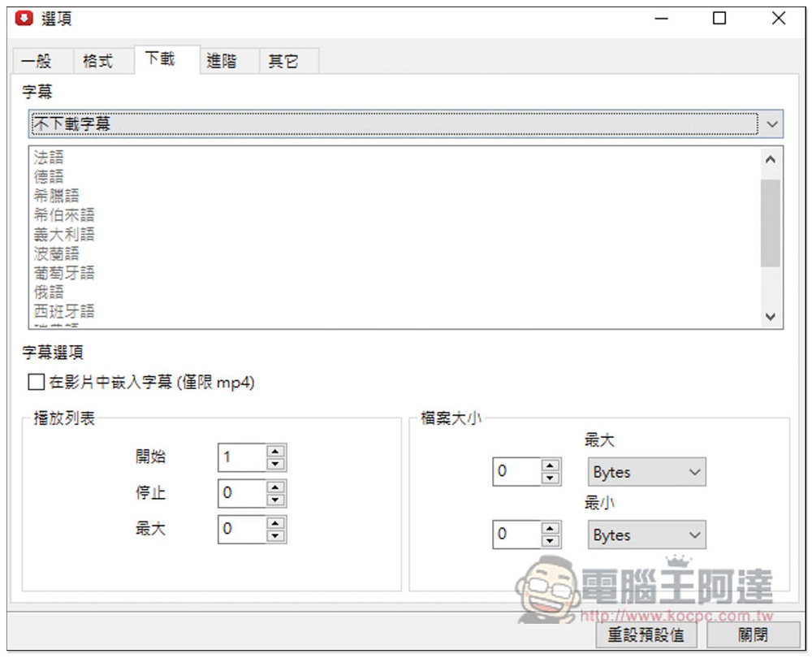
Task: Click the 重設預設值 button
Action: point(646,634)
